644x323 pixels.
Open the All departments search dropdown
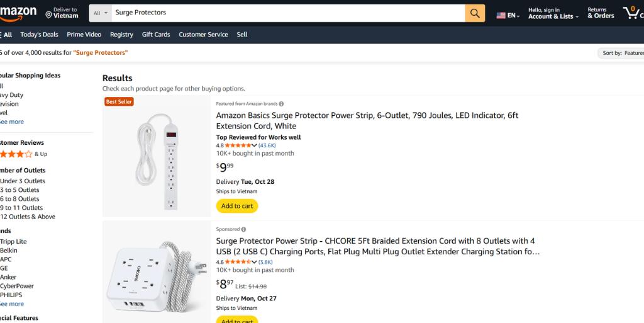[x=101, y=13]
